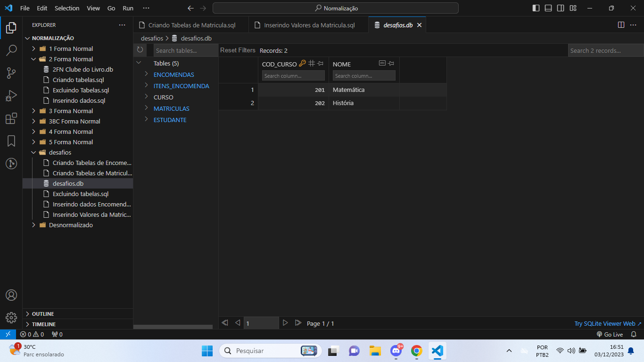Pin the COD_CURSO column
644x362 pixels.
point(321,63)
